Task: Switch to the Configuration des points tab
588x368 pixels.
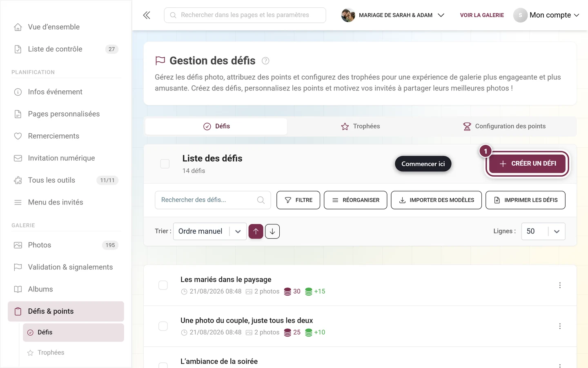Action: (505, 126)
